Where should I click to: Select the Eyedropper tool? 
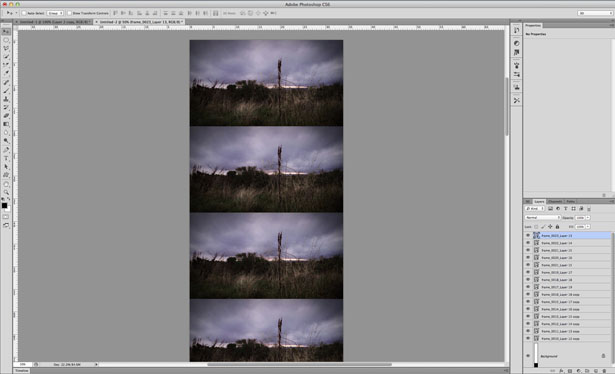(x=6, y=73)
